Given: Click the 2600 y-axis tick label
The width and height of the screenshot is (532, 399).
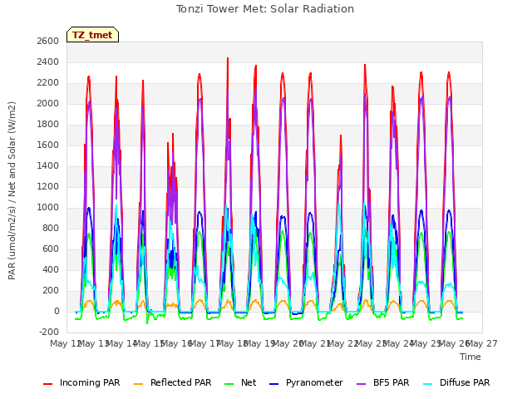Looking at the screenshot, I should pos(48,41).
